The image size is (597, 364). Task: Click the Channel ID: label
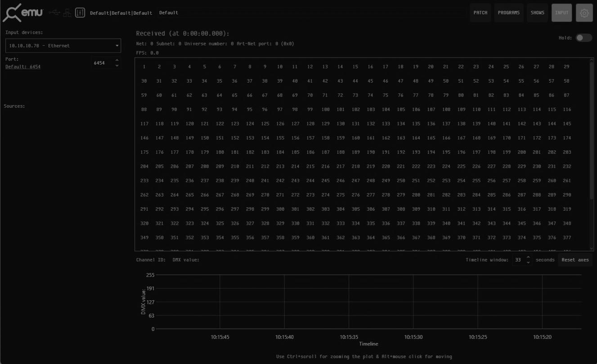[x=151, y=260]
